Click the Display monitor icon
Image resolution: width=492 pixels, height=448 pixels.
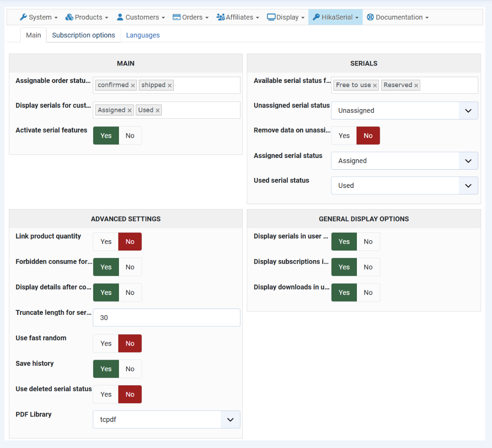pos(271,17)
